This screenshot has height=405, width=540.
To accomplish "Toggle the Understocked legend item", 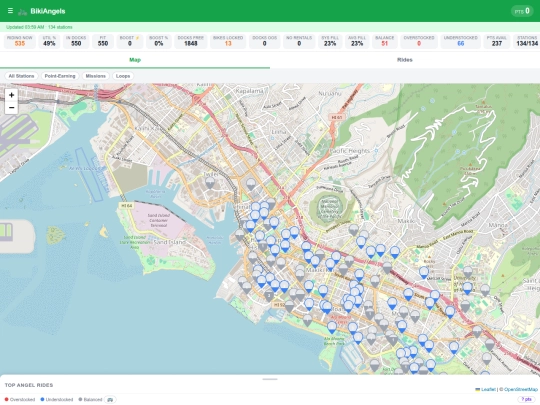I will pyautogui.click(x=57, y=399).
